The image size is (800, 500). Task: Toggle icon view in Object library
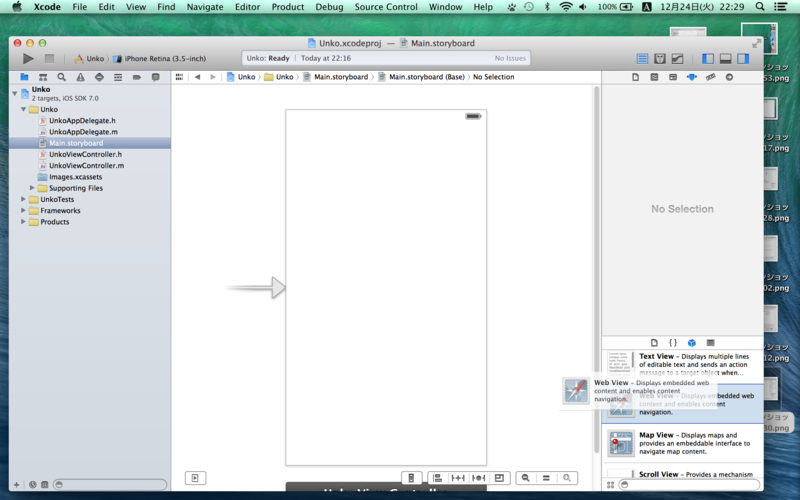610,485
